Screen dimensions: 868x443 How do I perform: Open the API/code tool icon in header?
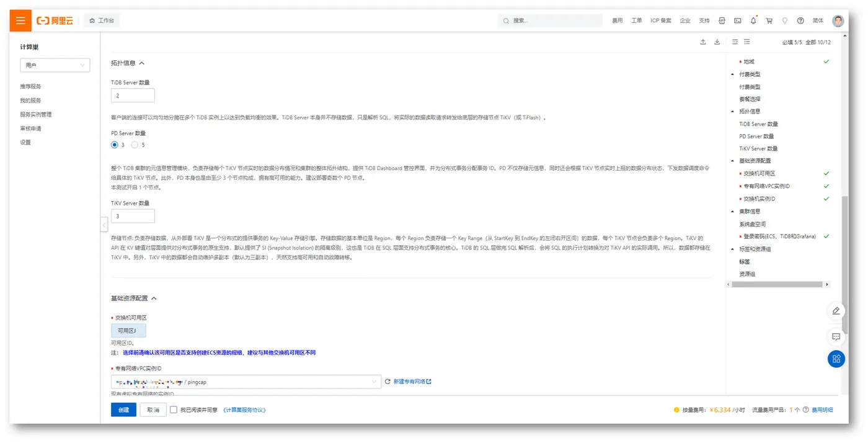(x=722, y=20)
